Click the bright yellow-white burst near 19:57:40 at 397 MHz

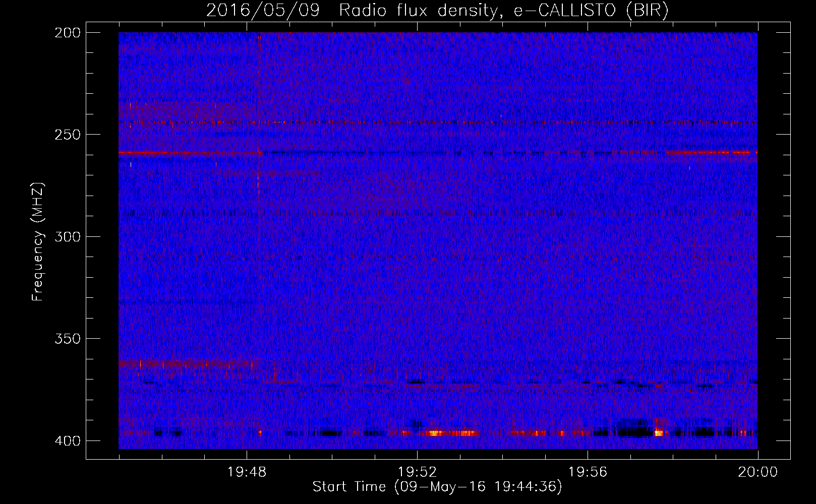click(659, 432)
